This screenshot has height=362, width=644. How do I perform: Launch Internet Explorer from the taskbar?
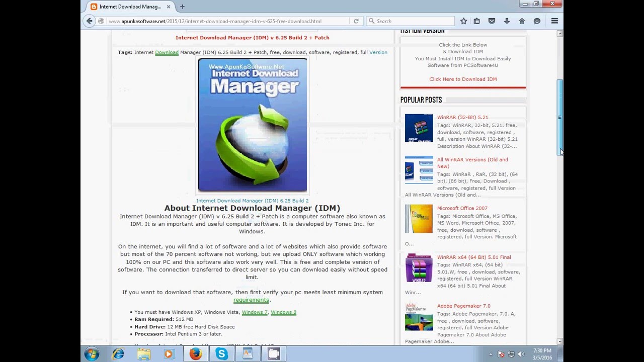tap(118, 354)
